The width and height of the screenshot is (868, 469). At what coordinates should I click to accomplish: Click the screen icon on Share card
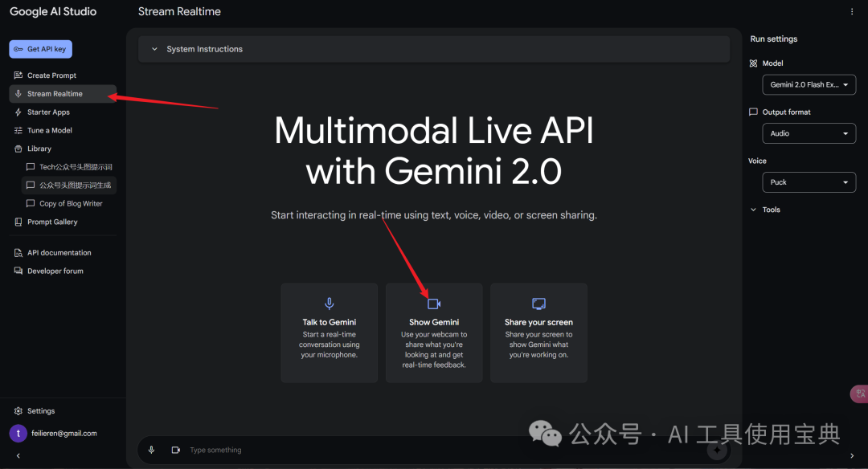pos(538,303)
